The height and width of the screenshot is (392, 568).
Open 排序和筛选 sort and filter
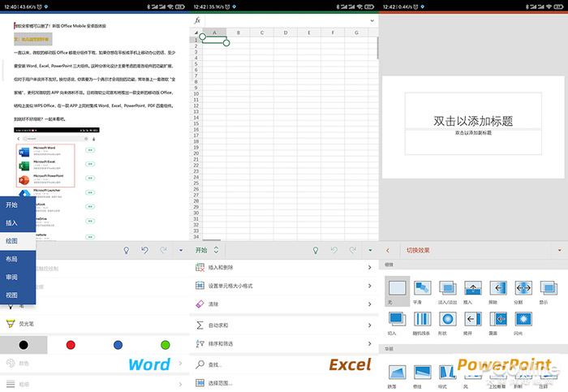(284, 343)
